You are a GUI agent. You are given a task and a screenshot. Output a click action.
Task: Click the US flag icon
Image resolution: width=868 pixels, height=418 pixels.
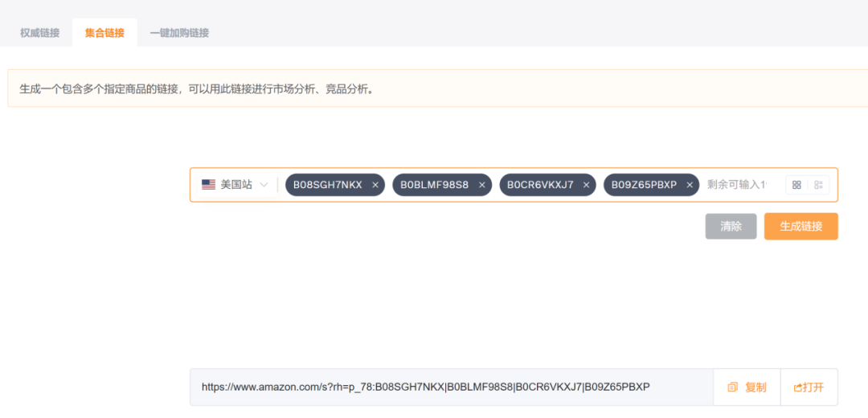(x=208, y=185)
